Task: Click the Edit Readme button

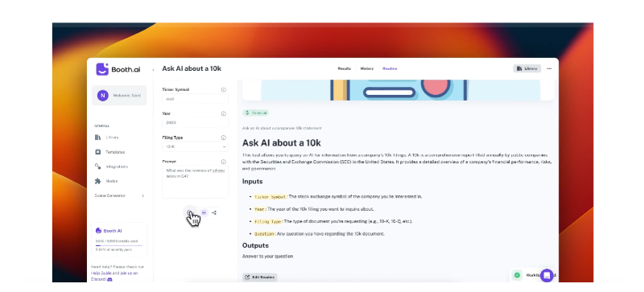Action: coord(260,278)
